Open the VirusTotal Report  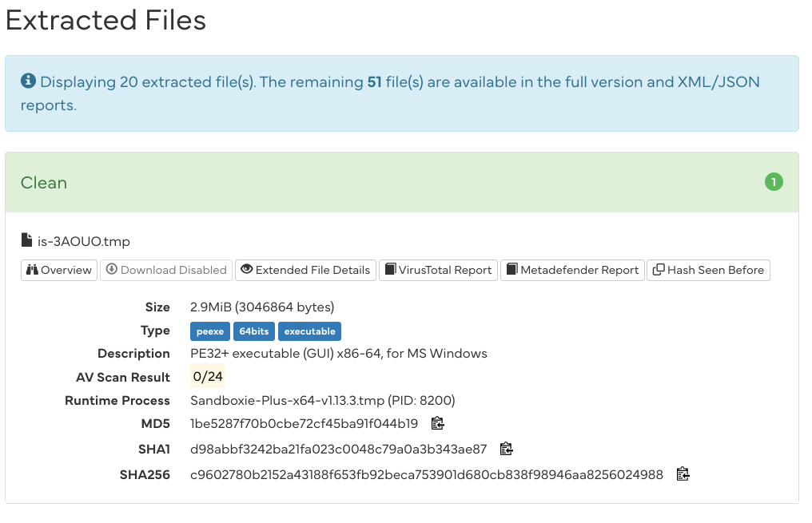[438, 270]
